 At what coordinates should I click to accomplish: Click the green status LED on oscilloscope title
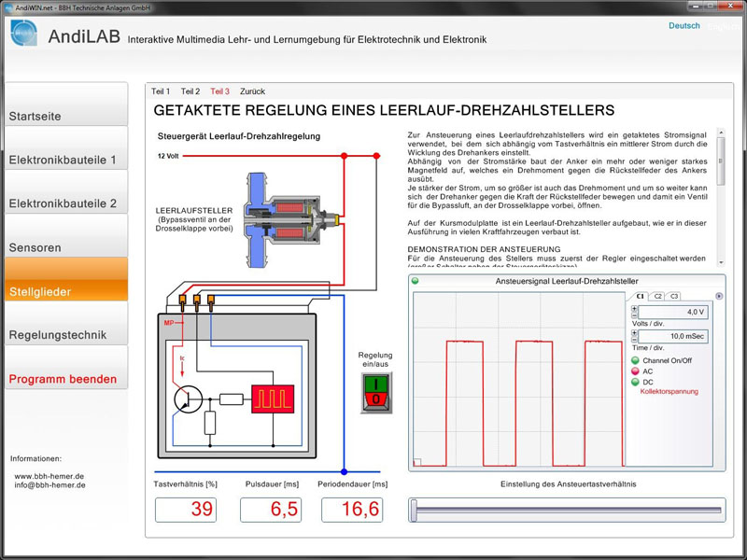click(x=415, y=281)
